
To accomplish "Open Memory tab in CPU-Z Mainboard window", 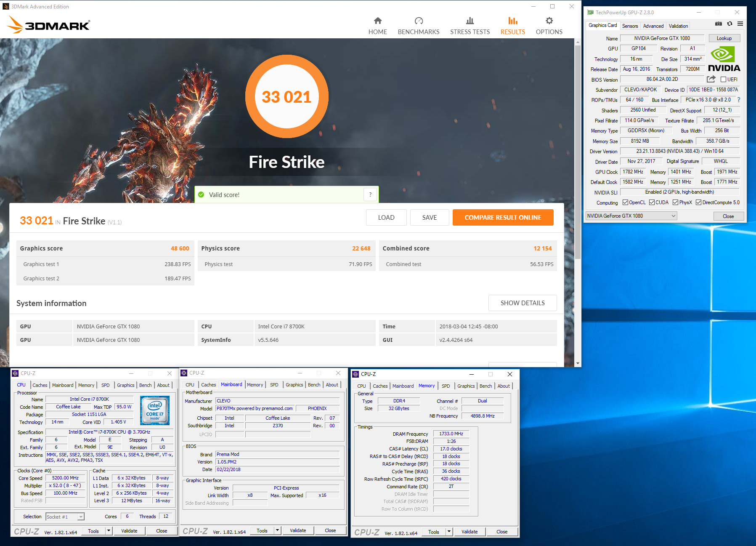I will tap(255, 385).
